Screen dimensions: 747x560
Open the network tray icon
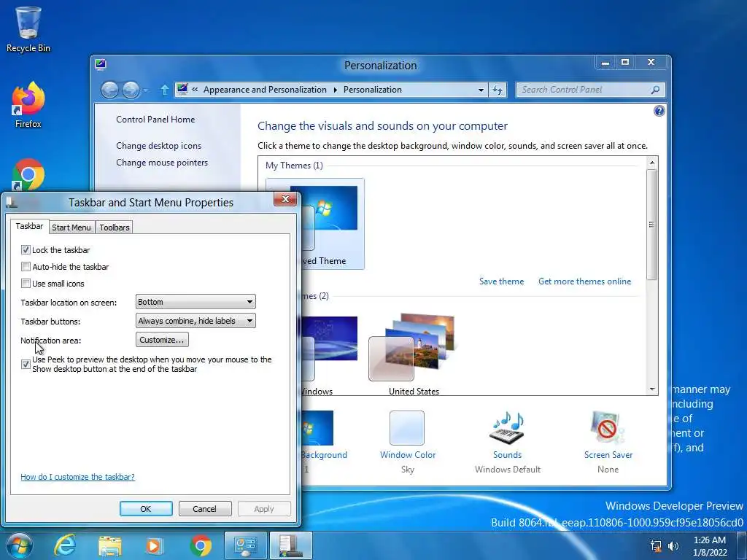656,546
